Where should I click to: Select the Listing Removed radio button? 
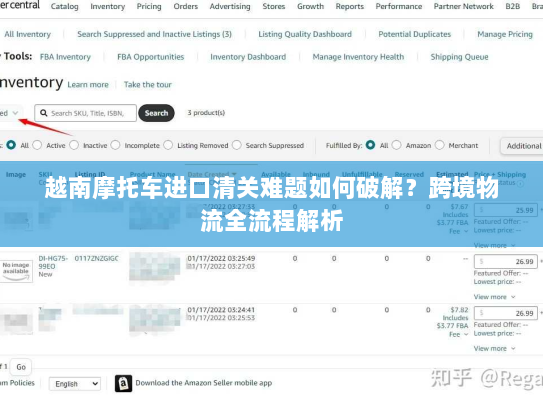pyautogui.click(x=168, y=145)
